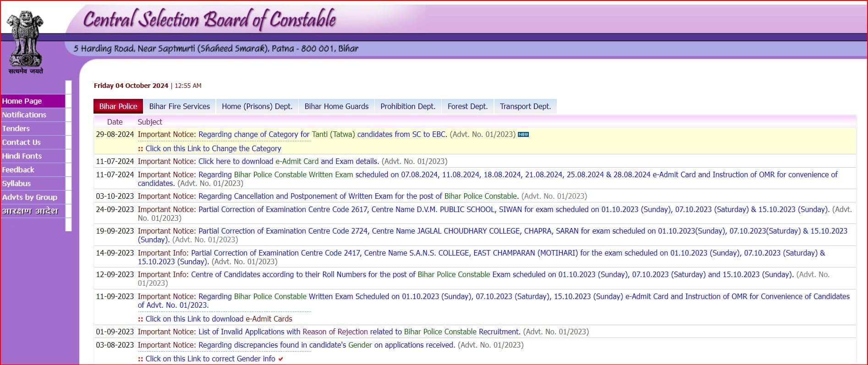Click the Link to Change the Category

coord(213,148)
